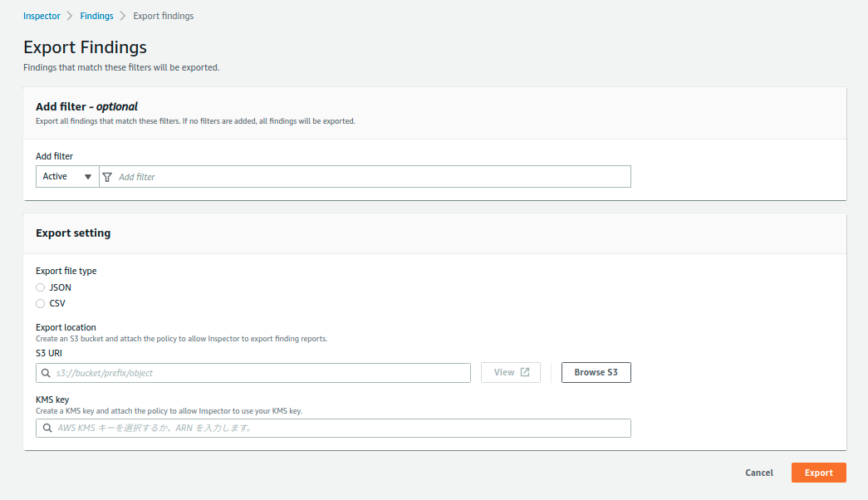The image size is (868, 500).
Task: Navigate to Findings breadcrumb link
Action: pos(96,16)
